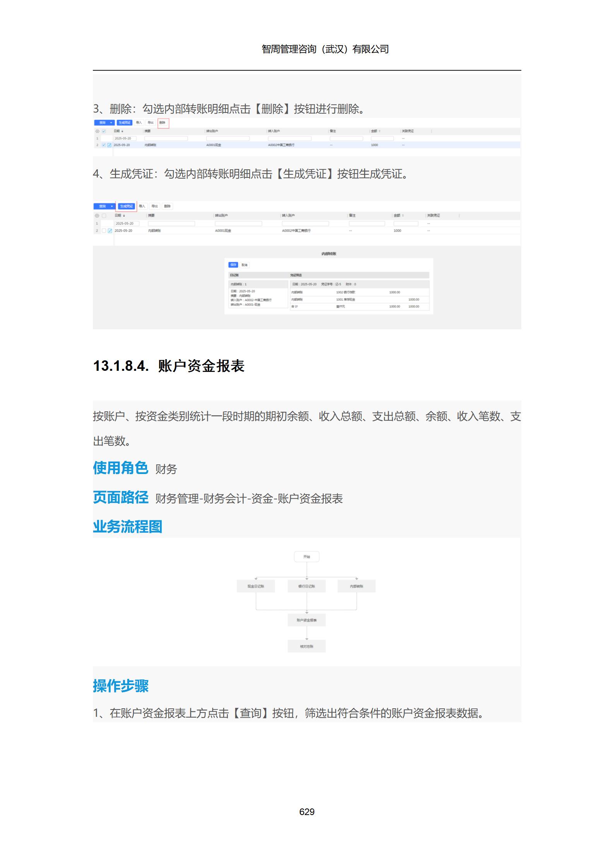Click the 金额 filter field in the 删除 step table
This screenshot has width=614, height=868.
tap(382, 138)
